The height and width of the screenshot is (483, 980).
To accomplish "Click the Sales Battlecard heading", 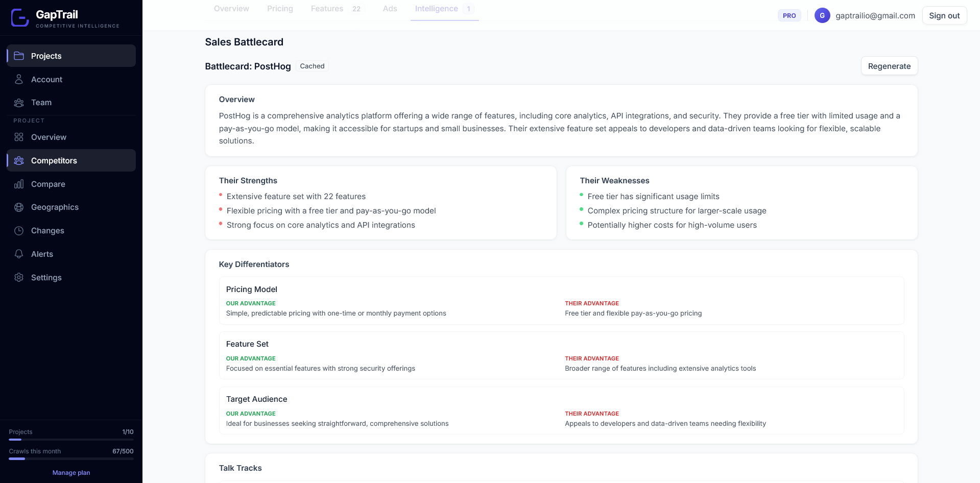I will 244,42.
